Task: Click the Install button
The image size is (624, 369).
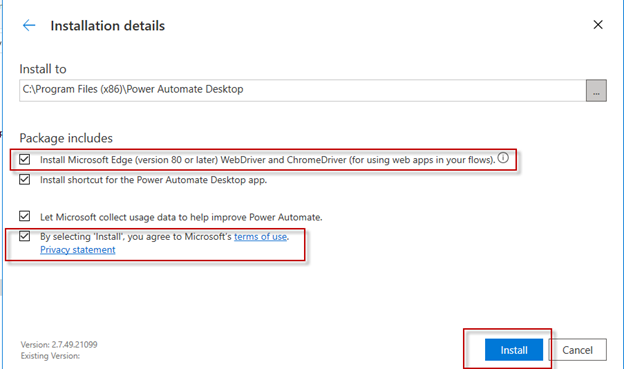Action: click(514, 350)
